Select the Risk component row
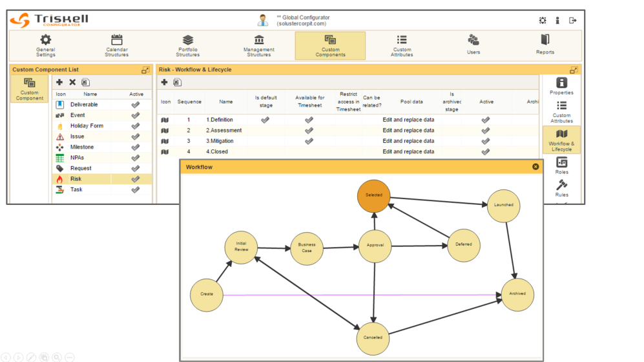This screenshot has width=644, height=362. (x=102, y=179)
